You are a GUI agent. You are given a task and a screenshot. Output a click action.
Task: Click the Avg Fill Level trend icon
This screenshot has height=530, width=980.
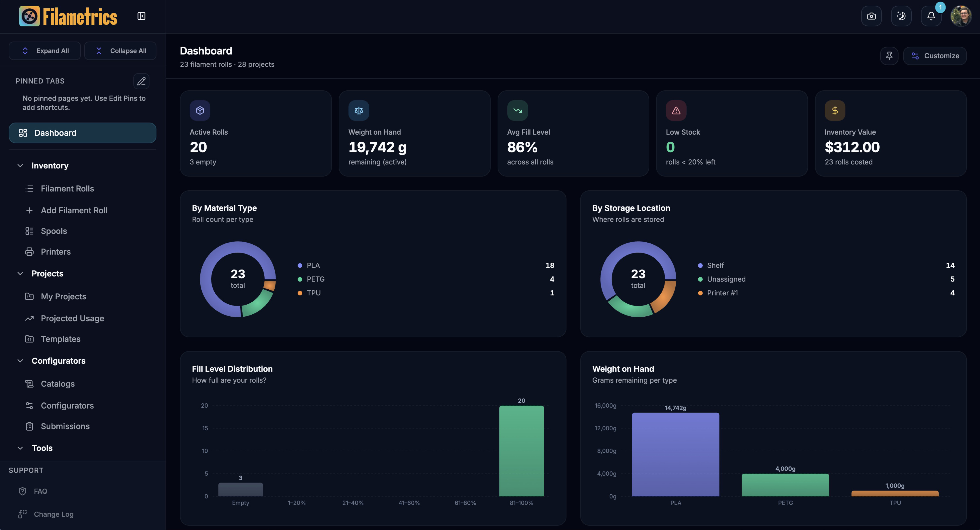point(517,110)
